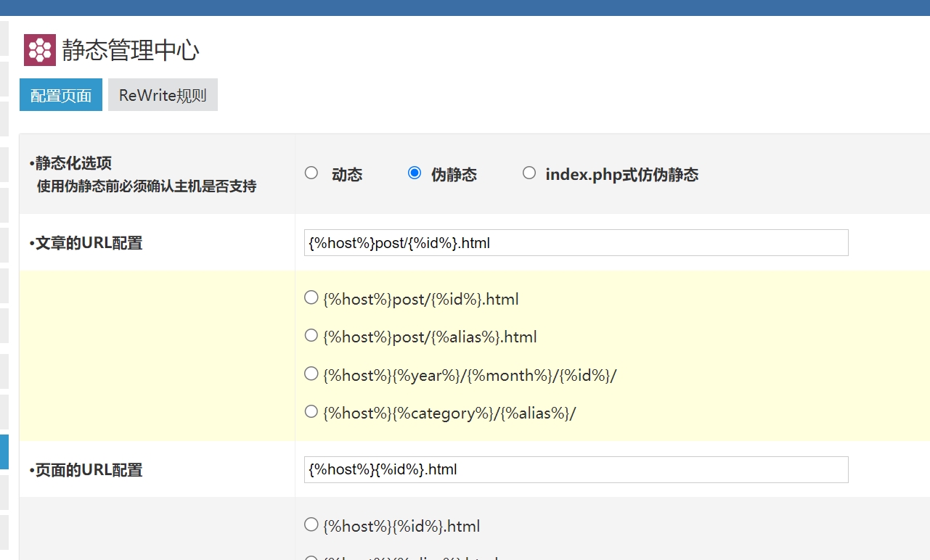This screenshot has height=560, width=930.
Task: Choose the category/alias URL preset
Action: (x=311, y=411)
